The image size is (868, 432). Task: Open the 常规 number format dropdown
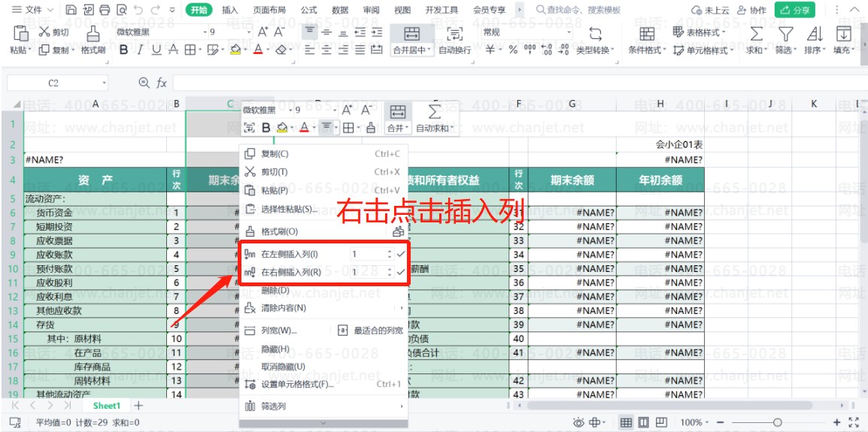click(569, 32)
